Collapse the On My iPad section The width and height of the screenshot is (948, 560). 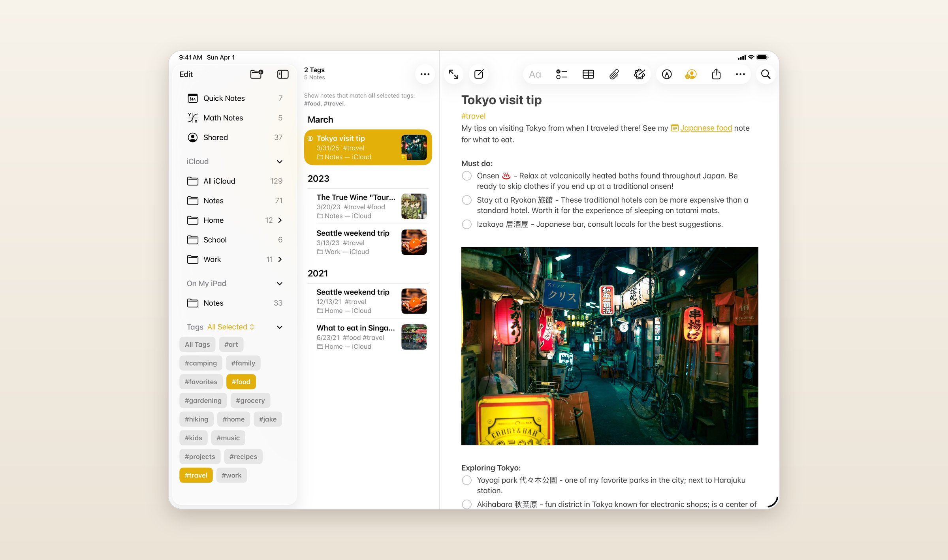pyautogui.click(x=280, y=284)
